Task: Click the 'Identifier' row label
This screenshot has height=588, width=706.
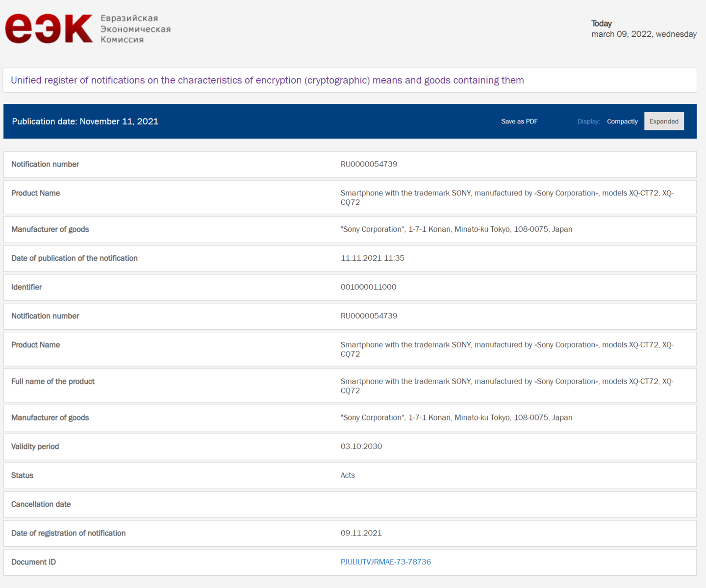Action: 26,287
